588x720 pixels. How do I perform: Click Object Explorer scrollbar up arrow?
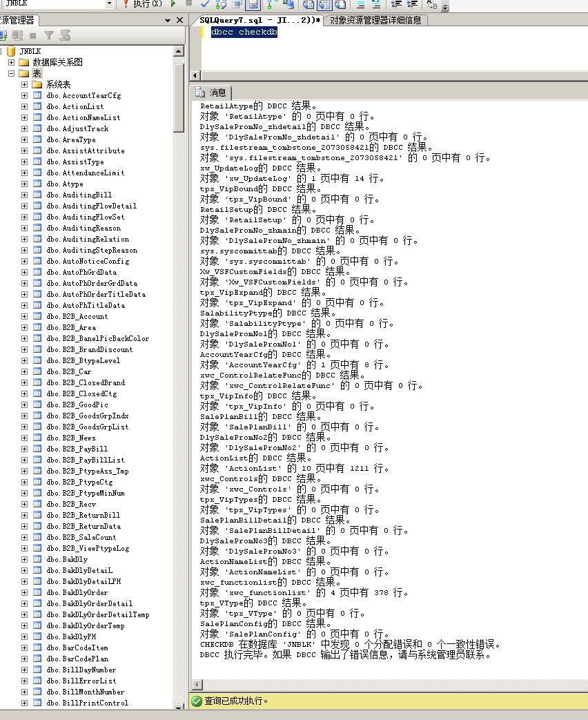tap(179, 51)
